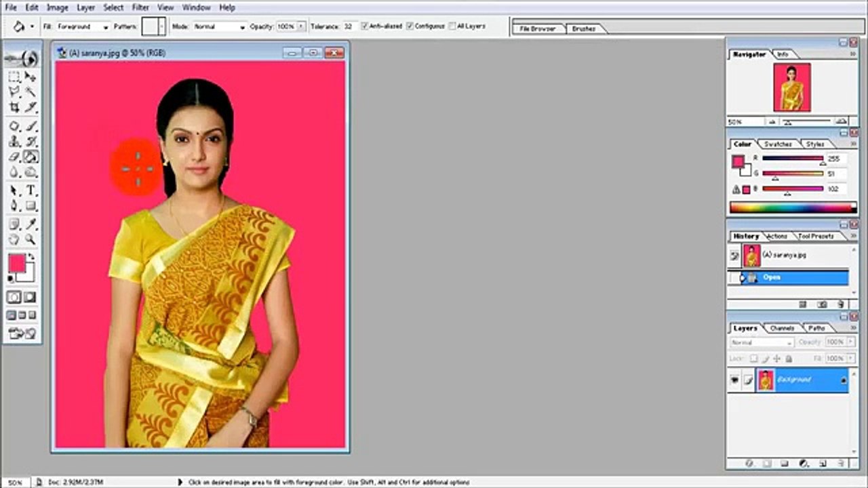The width and height of the screenshot is (868, 488).
Task: Open the Layers panel Fill arrow
Action: (850, 359)
